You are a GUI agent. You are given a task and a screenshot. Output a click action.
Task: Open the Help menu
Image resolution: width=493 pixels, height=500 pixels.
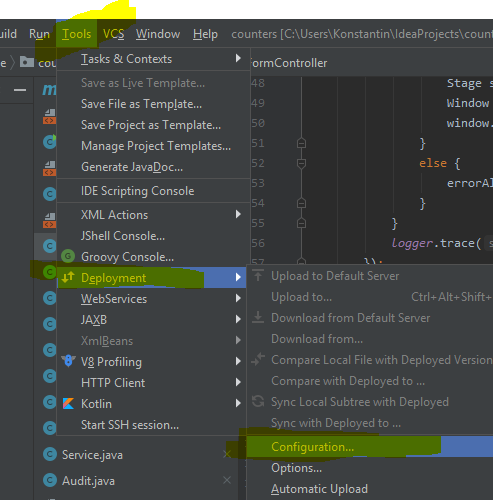[x=205, y=34]
